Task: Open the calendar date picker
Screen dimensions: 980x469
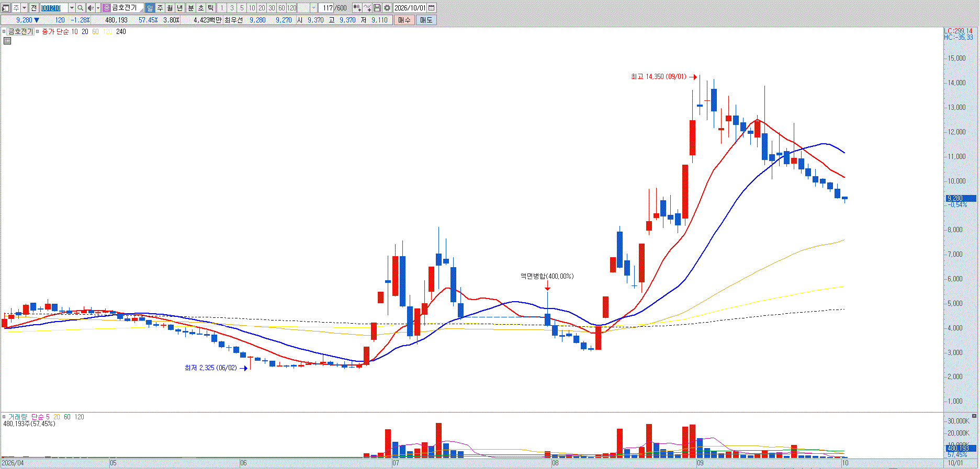Action: (432, 8)
